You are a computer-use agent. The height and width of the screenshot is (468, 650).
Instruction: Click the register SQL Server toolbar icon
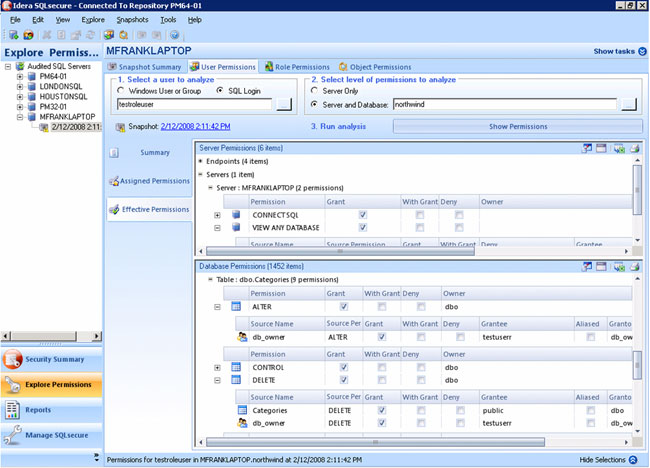coord(14,35)
